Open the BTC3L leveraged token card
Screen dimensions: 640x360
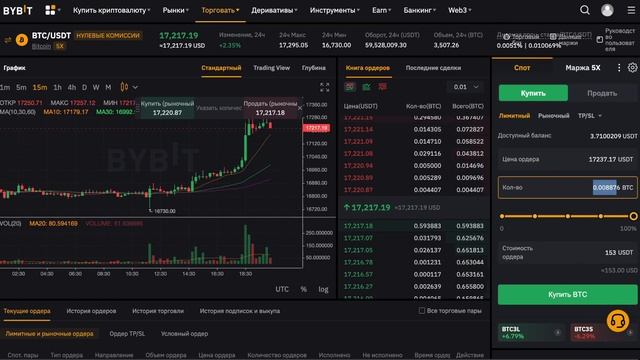pyautogui.click(x=531, y=332)
